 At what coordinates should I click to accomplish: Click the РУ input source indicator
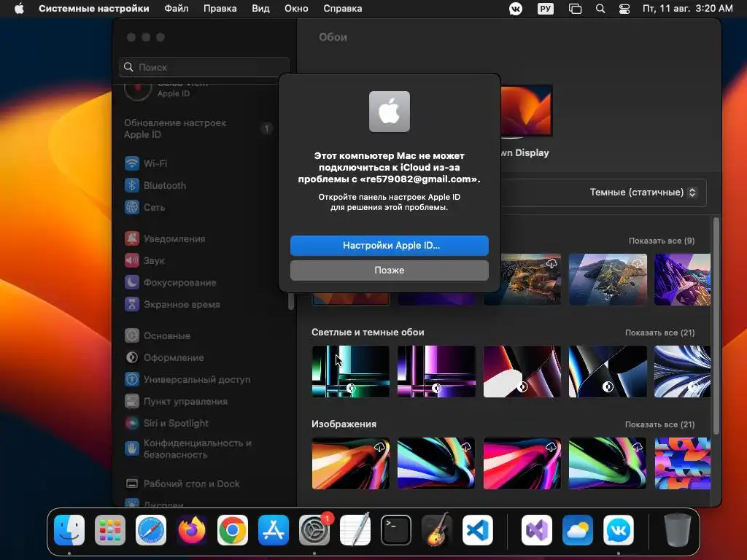tap(546, 9)
